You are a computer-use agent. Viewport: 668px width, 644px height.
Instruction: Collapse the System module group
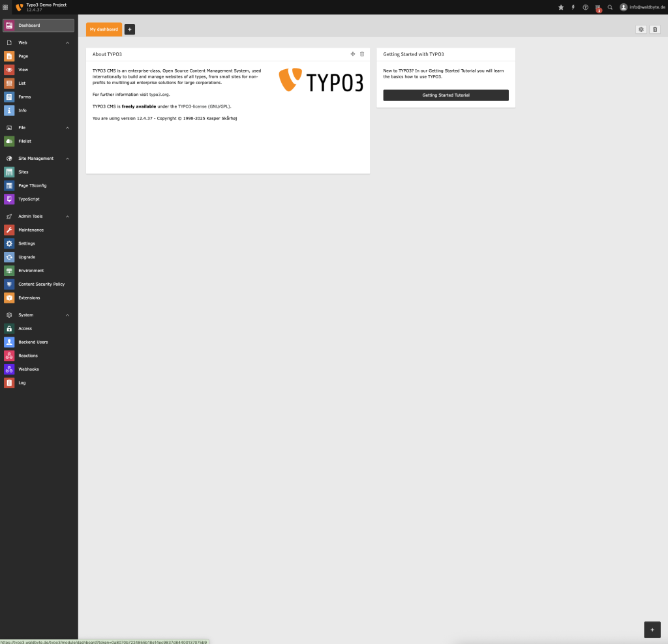67,315
